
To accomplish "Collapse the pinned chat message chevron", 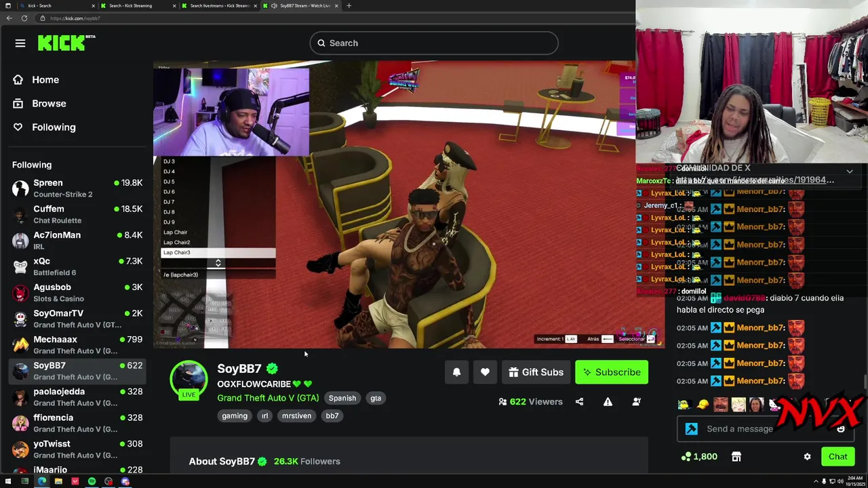I will pos(850,172).
